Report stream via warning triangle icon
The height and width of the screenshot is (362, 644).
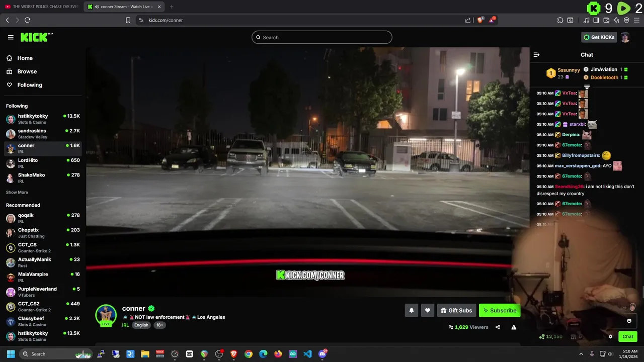point(514,327)
